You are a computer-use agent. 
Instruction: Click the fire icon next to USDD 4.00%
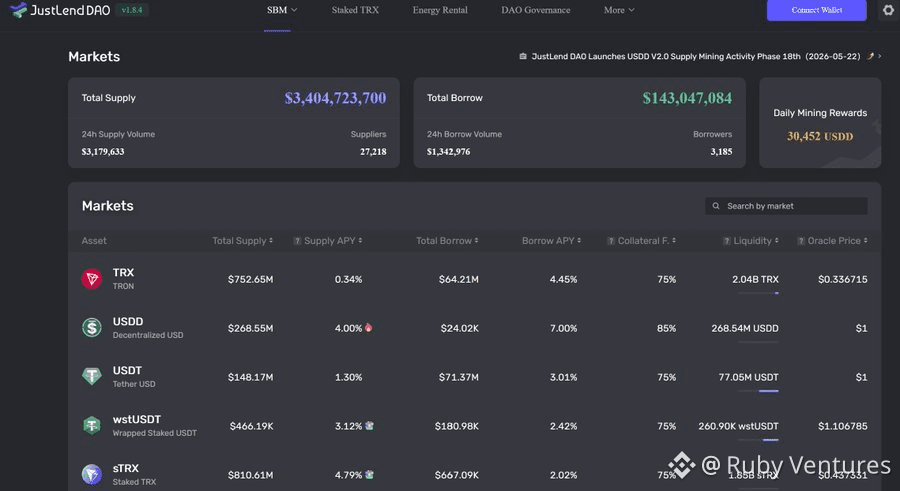point(368,328)
